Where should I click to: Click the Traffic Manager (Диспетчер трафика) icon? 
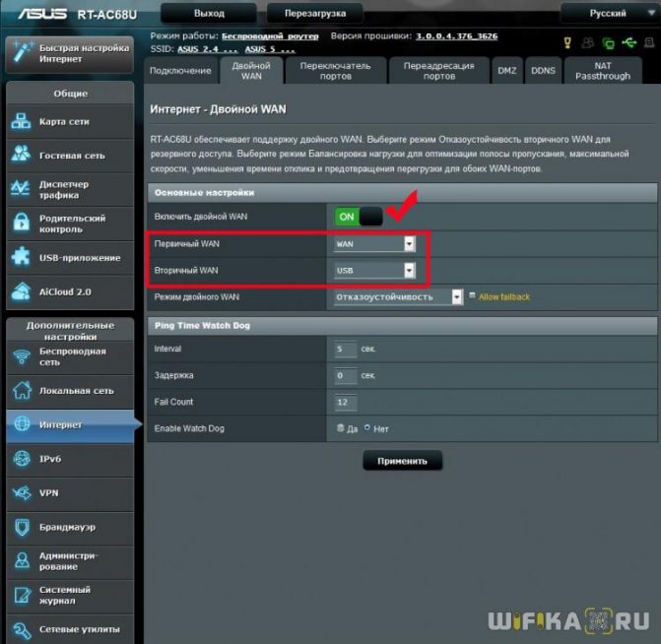(x=21, y=188)
